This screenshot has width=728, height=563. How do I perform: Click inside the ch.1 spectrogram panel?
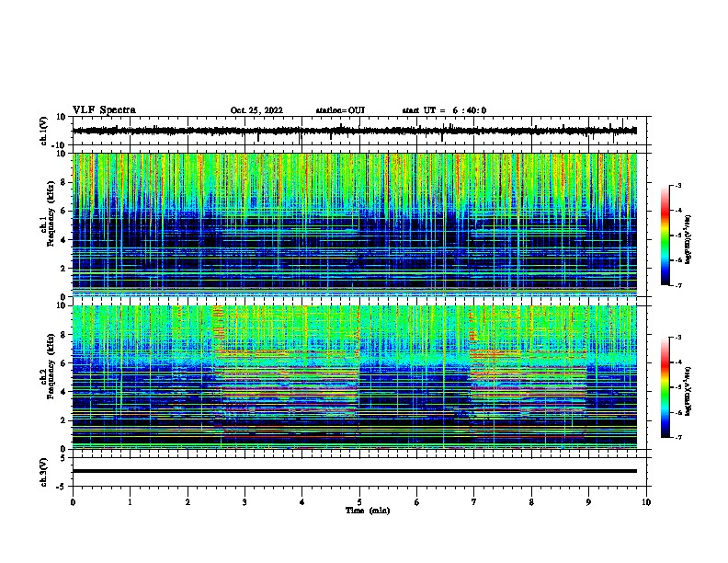tap(355, 224)
